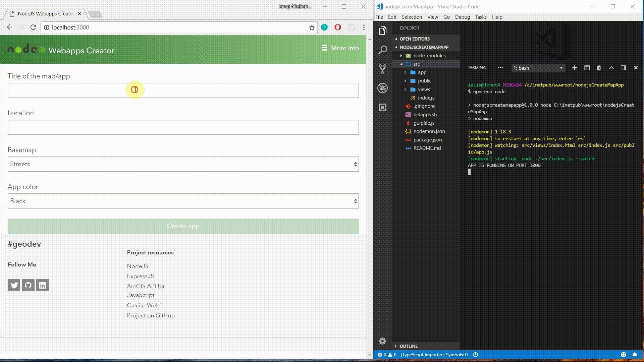Click the Create app button
Screen dimensions: 644x362
183,226
